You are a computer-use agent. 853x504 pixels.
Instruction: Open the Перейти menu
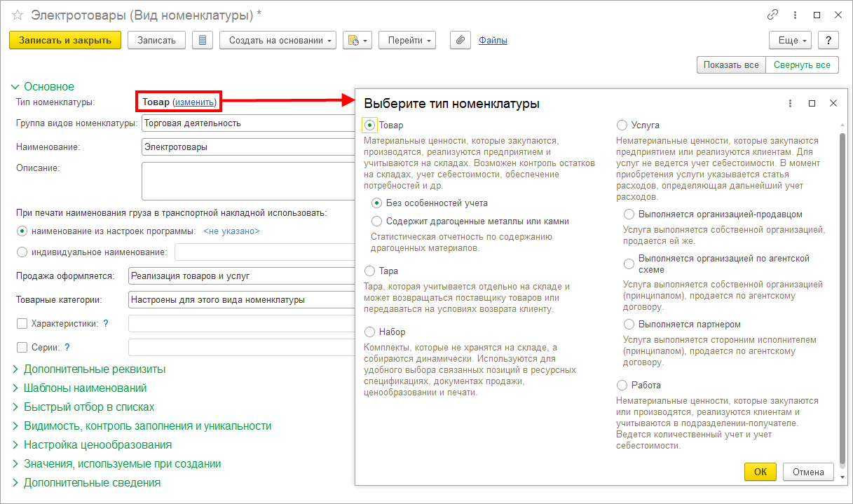(407, 41)
